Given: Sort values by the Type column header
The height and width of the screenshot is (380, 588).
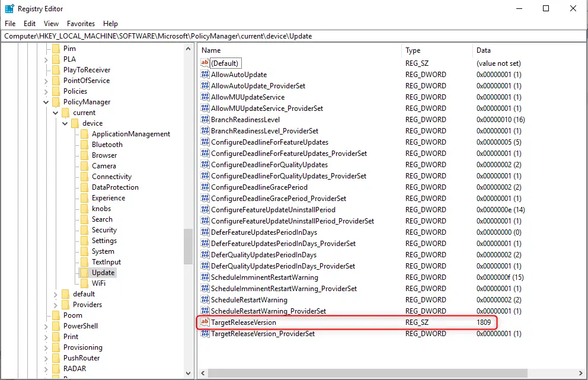Looking at the screenshot, I should point(437,50).
